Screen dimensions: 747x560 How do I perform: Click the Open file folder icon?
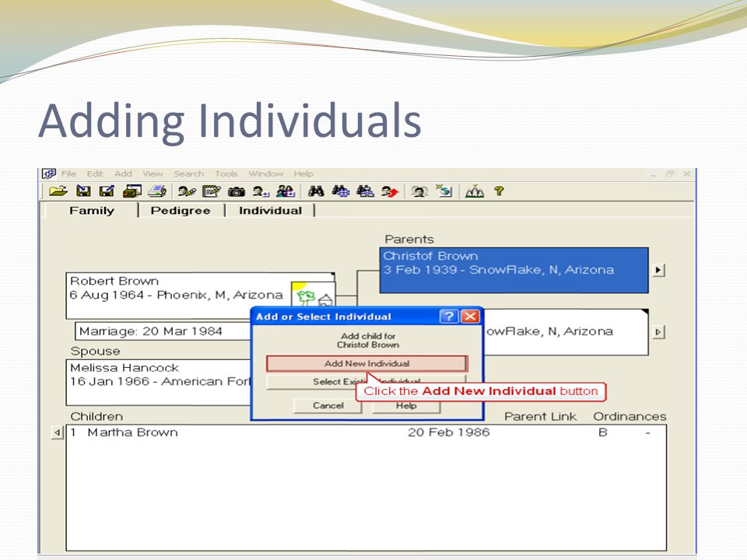pyautogui.click(x=58, y=191)
